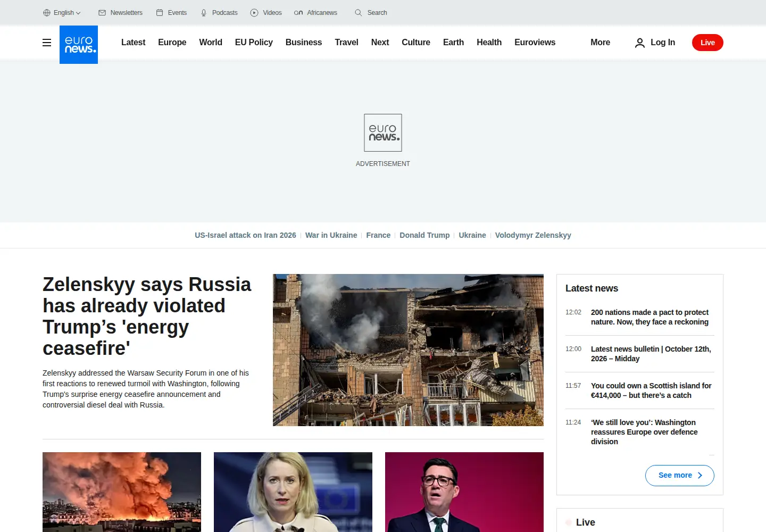Open the 200 nations nature pact story
This screenshot has width=766, height=532.
pyautogui.click(x=650, y=317)
